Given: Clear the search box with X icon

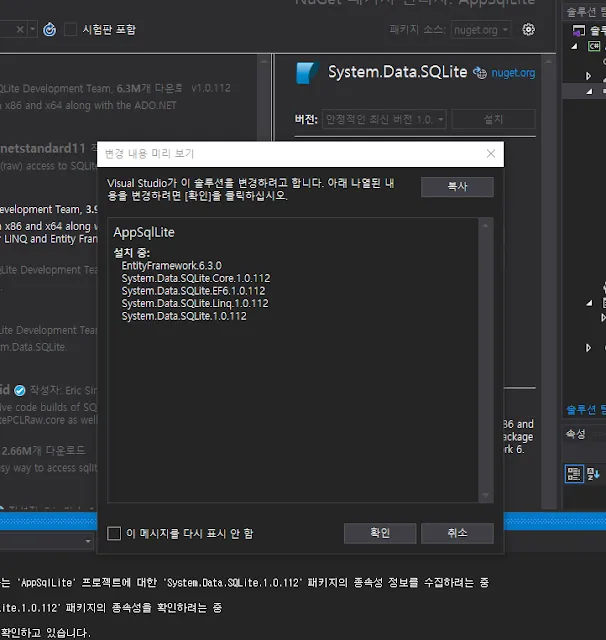Looking at the screenshot, I should pos(20,29).
